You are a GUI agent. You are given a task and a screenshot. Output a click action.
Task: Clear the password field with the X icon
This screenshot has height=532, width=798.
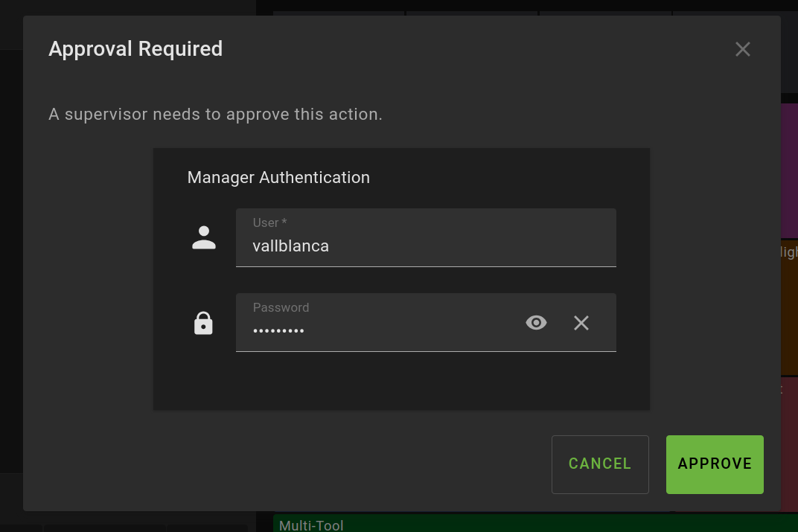point(581,322)
